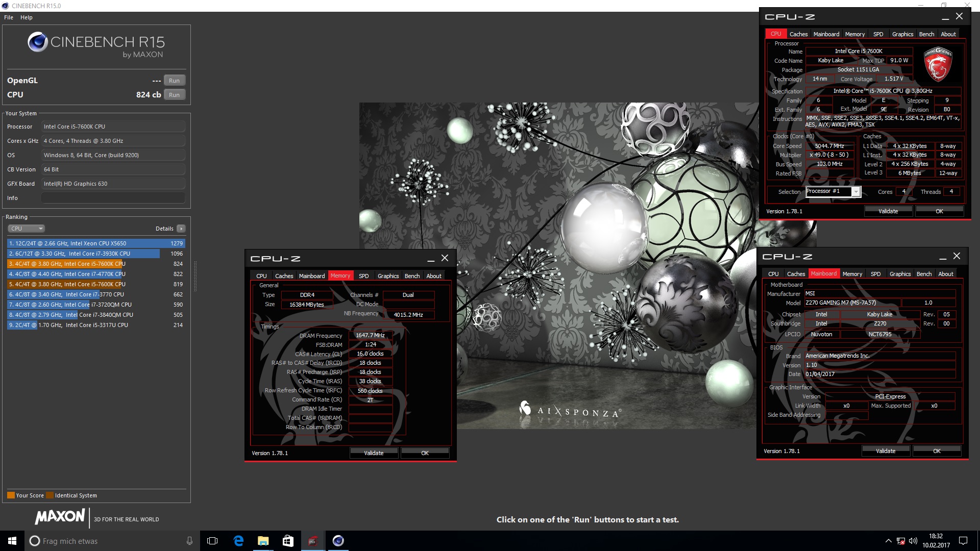Click OK in CPU-Z Mainboard window

click(x=937, y=451)
